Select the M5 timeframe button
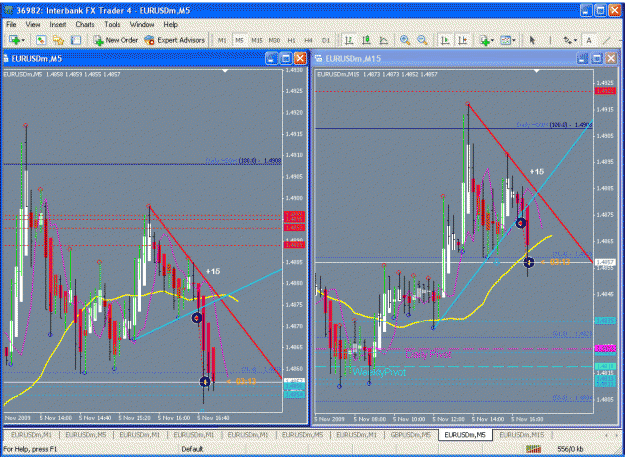This screenshot has height=457, width=625. 239,40
